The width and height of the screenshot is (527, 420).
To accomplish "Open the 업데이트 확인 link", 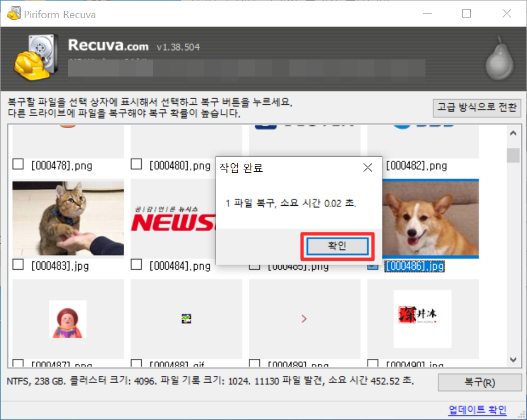I will [477, 410].
